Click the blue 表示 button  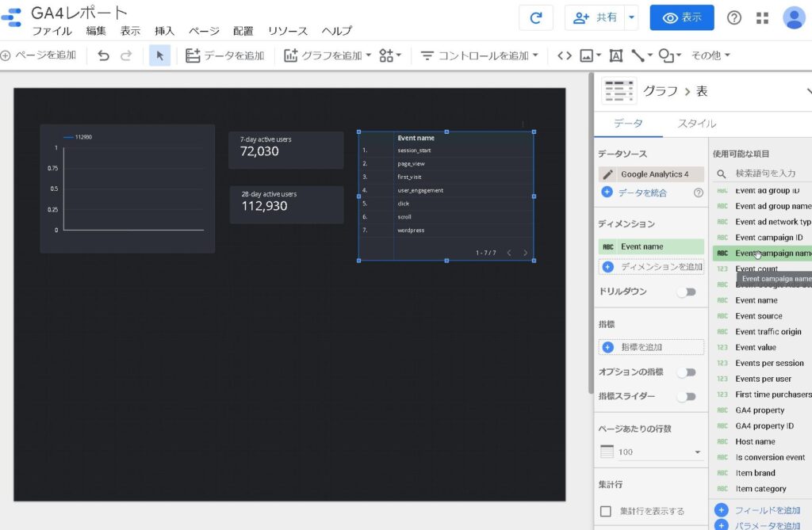coord(681,17)
